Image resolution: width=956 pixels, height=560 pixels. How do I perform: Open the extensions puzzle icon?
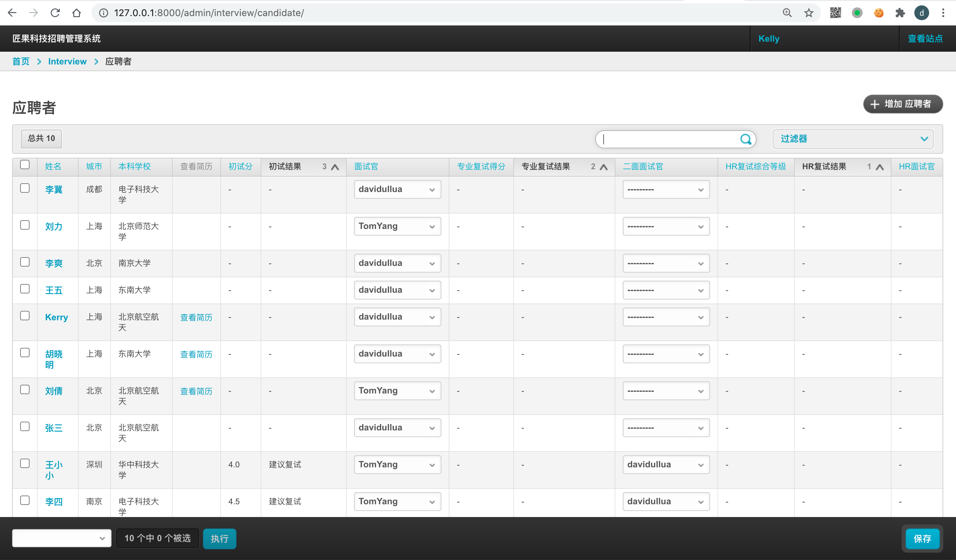(900, 13)
